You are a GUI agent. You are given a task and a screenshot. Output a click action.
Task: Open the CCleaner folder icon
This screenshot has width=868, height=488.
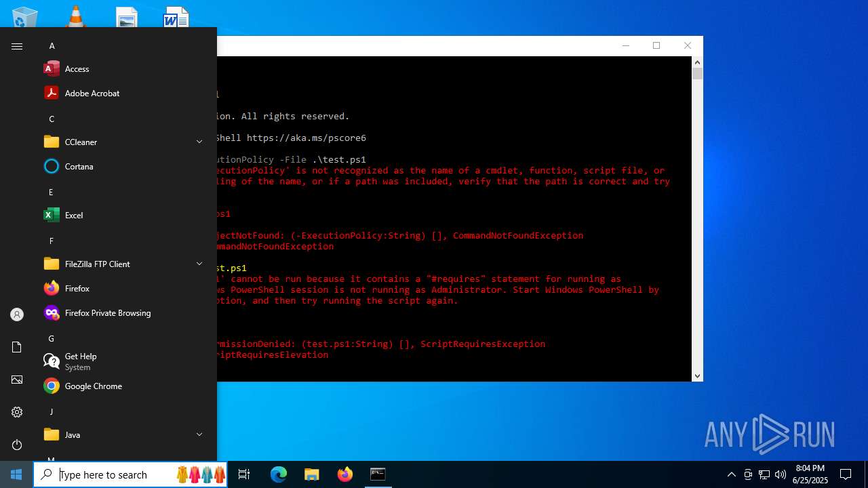(52, 142)
